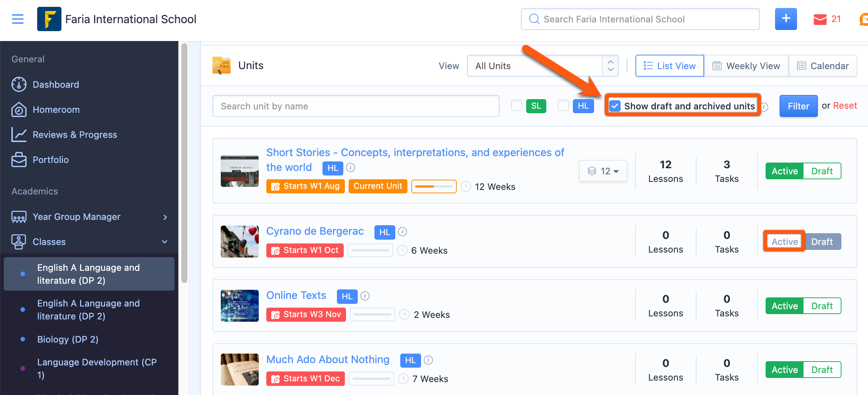
Task: Open the 12 resources dropdown on Short Stories
Action: point(603,171)
